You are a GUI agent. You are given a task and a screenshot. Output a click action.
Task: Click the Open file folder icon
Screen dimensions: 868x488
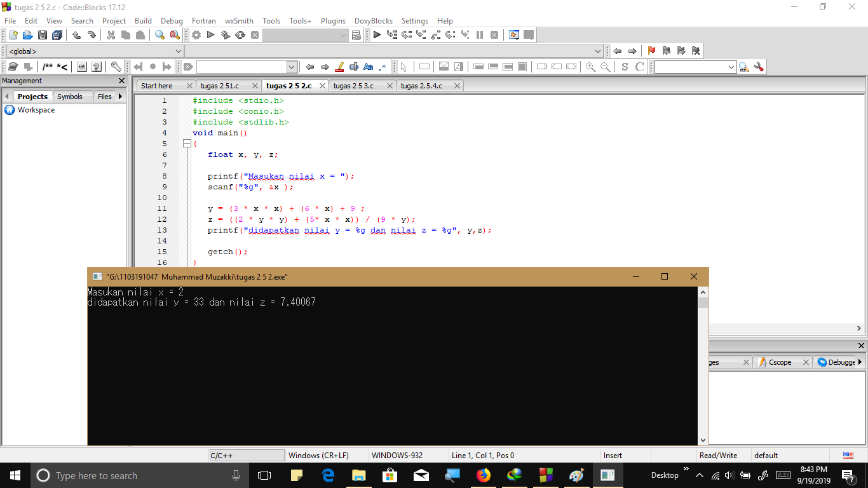[28, 35]
